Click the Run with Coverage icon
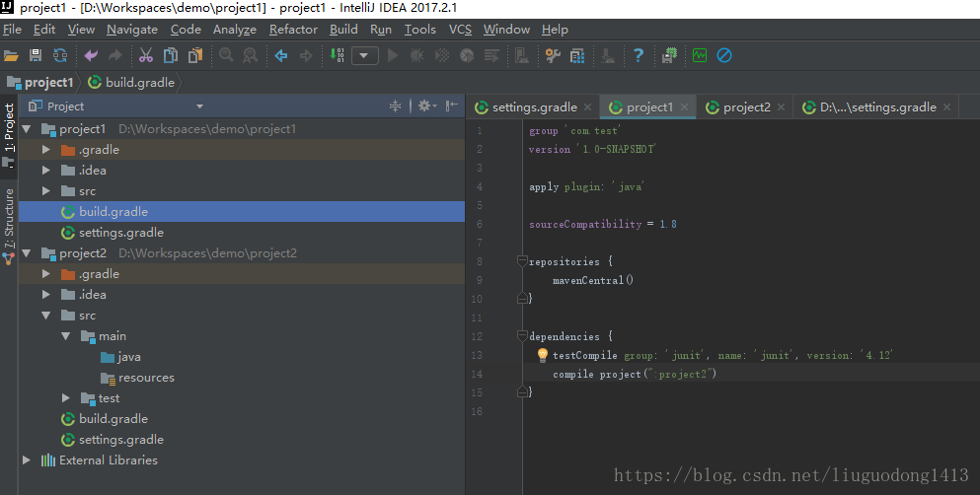 (x=442, y=55)
